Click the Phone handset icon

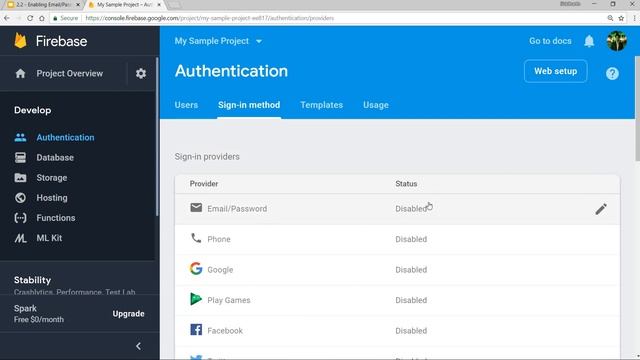click(x=196, y=238)
